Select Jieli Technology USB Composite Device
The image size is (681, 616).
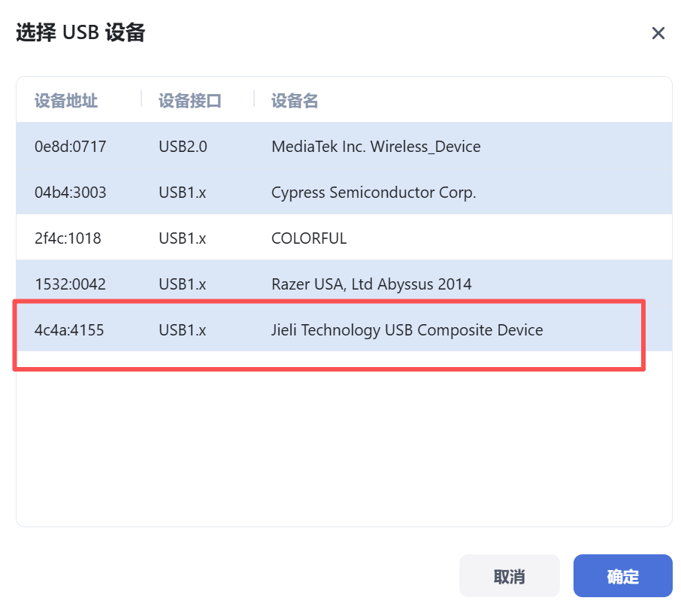[x=407, y=330]
